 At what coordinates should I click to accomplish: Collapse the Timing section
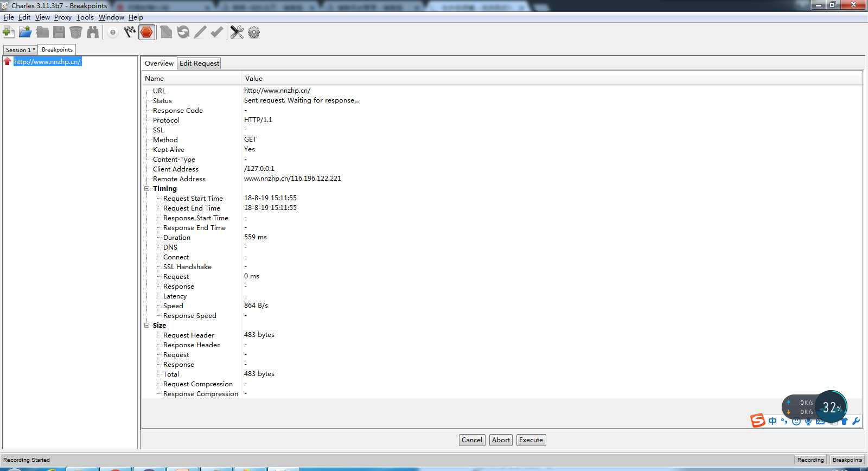(147, 188)
